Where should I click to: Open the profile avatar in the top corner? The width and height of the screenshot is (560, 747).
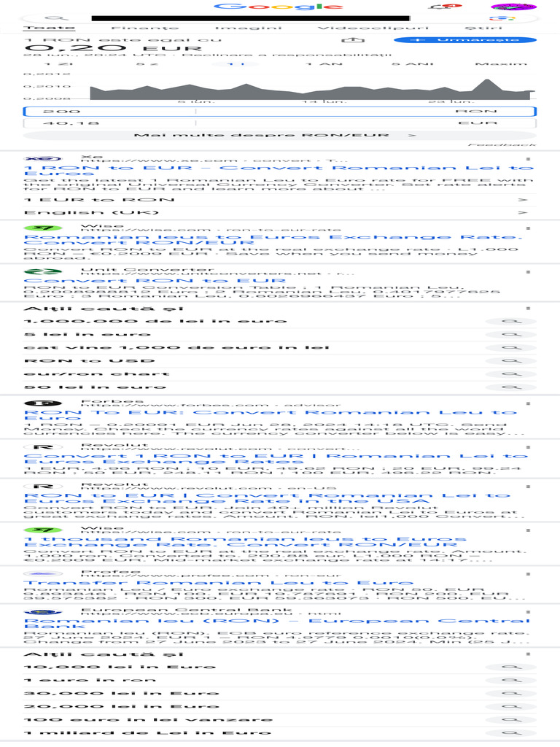[513, 7]
